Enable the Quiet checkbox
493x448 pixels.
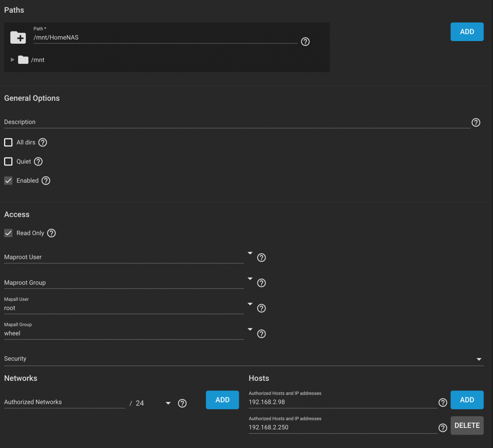click(x=8, y=161)
